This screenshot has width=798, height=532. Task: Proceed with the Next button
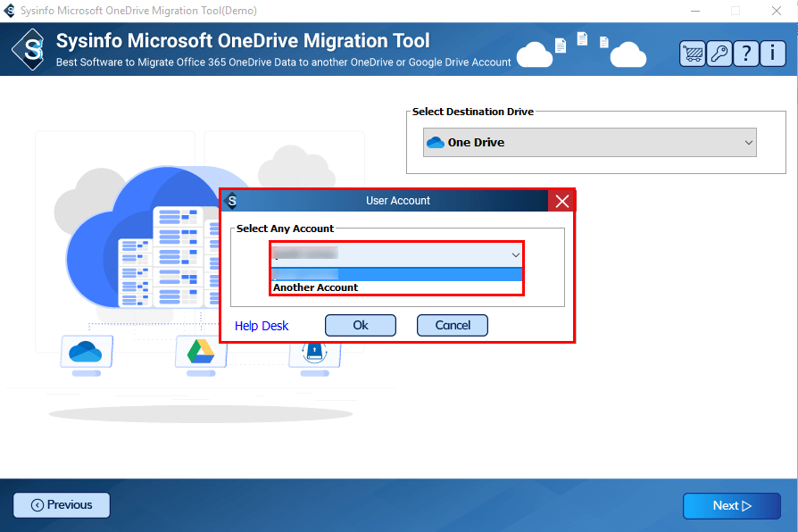click(731, 505)
